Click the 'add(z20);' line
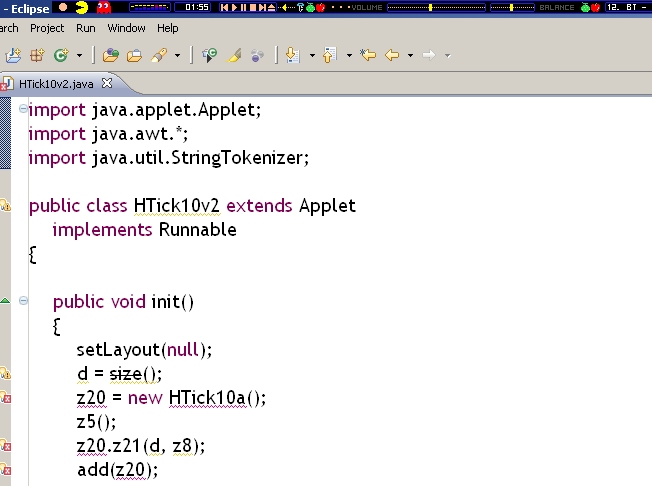 coord(118,470)
